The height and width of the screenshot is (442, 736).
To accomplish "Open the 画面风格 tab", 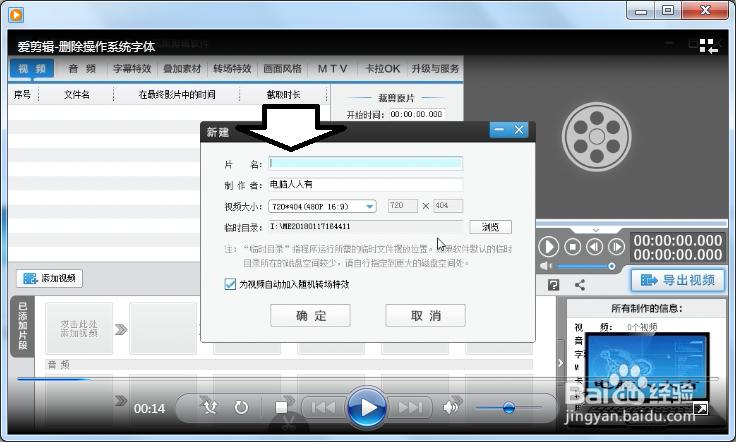I will point(282,69).
